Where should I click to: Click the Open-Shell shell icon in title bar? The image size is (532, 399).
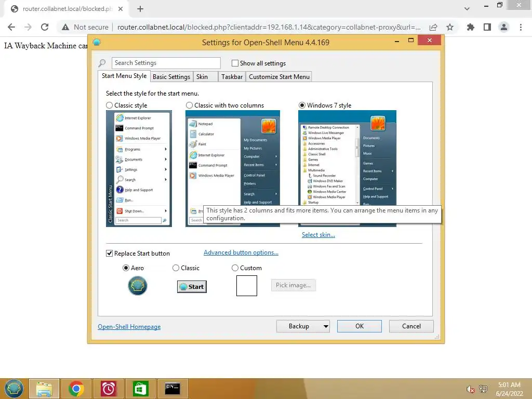click(97, 42)
